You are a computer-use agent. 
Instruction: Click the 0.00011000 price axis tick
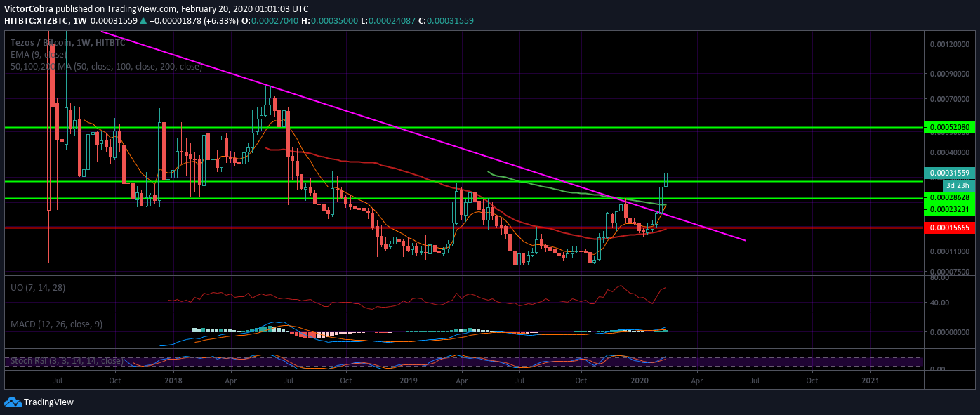tap(951, 251)
